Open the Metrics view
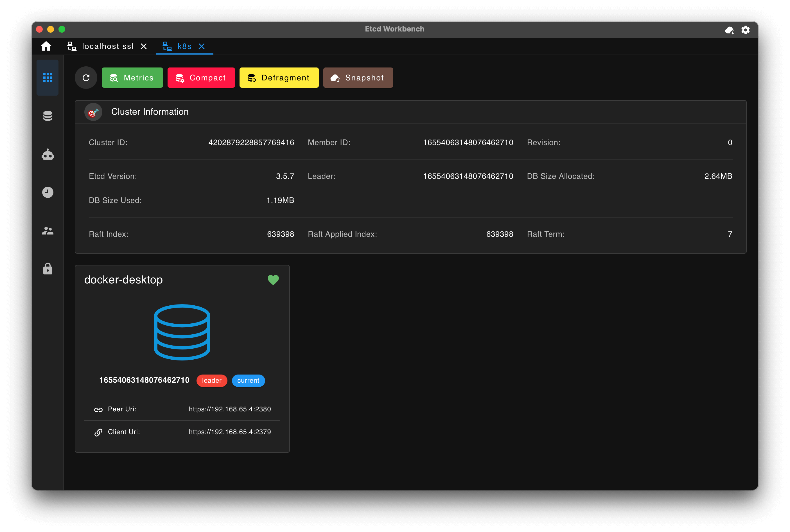This screenshot has width=790, height=532. pos(132,78)
